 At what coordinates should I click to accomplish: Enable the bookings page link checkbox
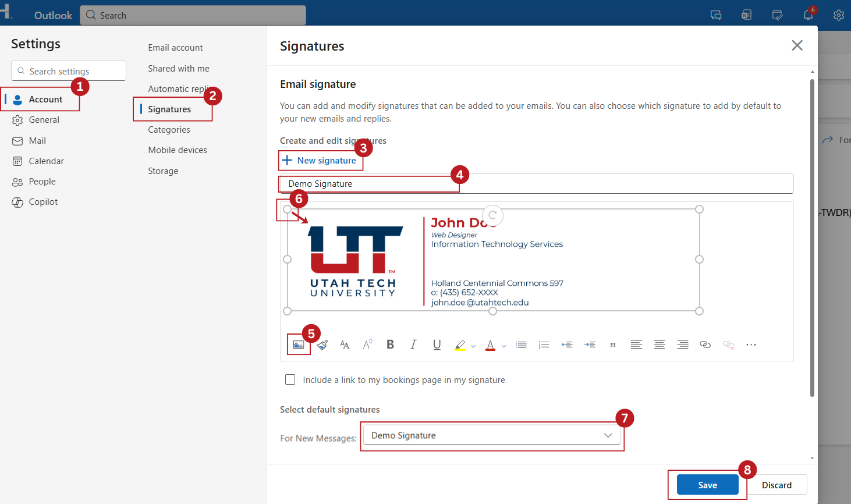click(290, 379)
